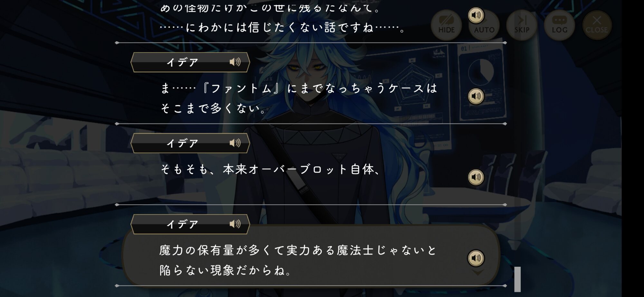644x297 pixels.
Task: Play voice for the topmost log entry
Action: [x=476, y=15]
